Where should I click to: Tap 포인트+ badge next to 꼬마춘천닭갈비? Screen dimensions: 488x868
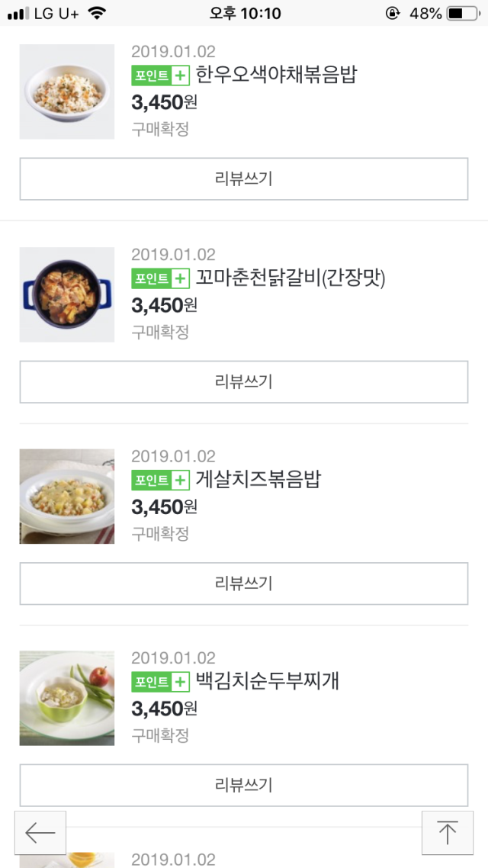(x=160, y=278)
